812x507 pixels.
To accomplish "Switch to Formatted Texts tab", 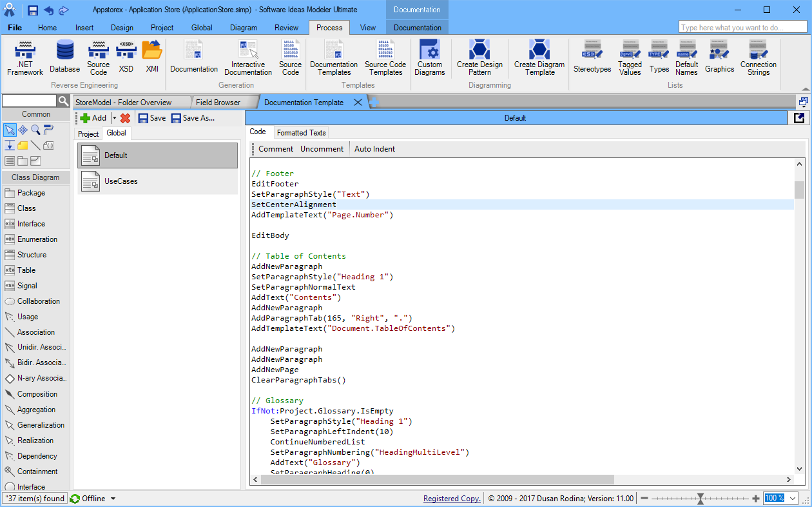I will coord(301,132).
